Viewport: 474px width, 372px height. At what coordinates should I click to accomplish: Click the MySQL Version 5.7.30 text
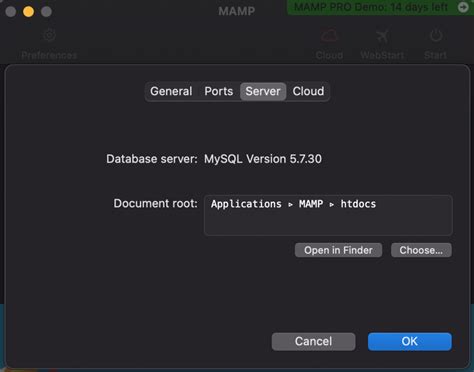[263, 159]
